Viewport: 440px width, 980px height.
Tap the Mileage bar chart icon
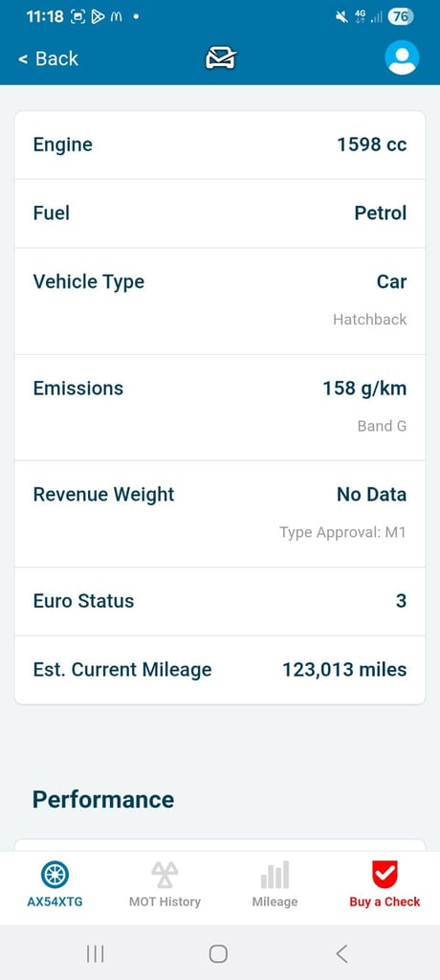point(275,875)
